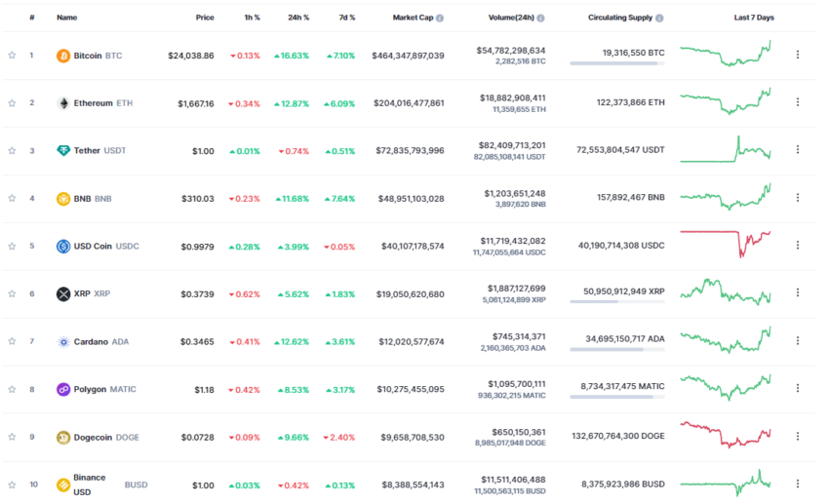Click the Dogecoin logo icon

click(63, 437)
